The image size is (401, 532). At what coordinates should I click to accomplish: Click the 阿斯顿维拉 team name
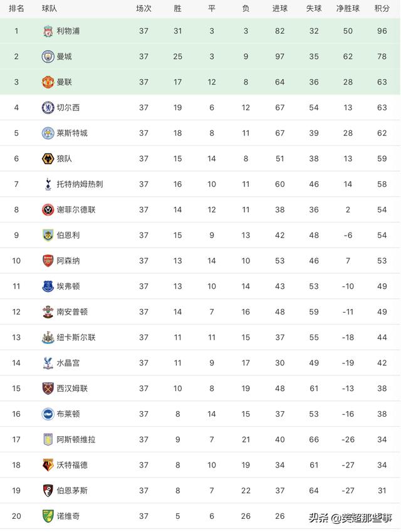coord(76,439)
